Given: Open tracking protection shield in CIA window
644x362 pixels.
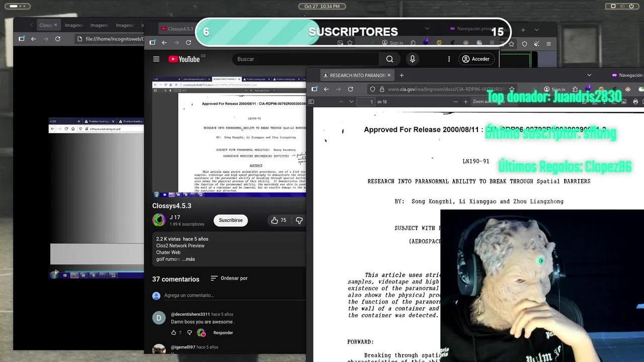Looking at the screenshot, I should click(372, 89).
